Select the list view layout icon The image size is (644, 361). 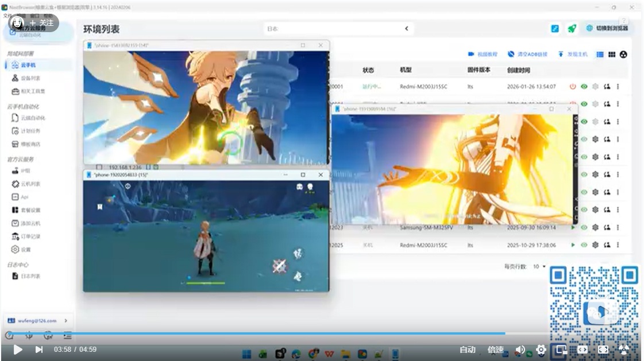click(x=600, y=55)
